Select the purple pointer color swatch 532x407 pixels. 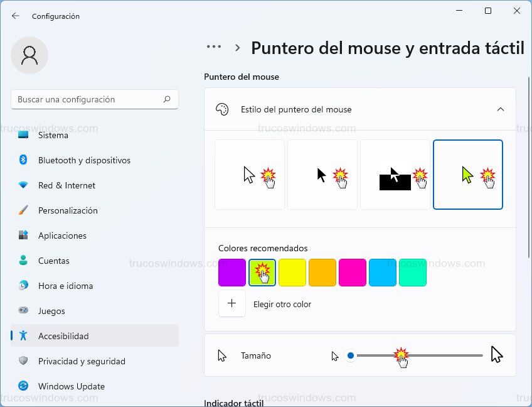[231, 273]
